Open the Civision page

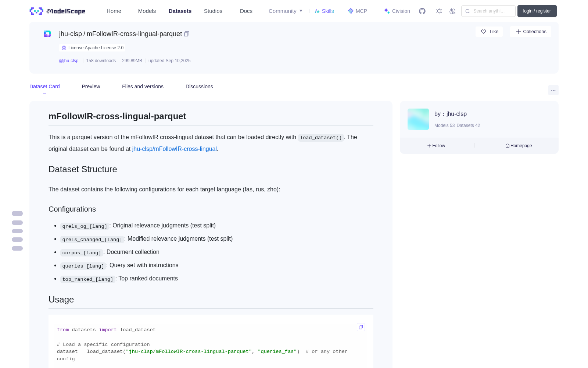click(397, 11)
